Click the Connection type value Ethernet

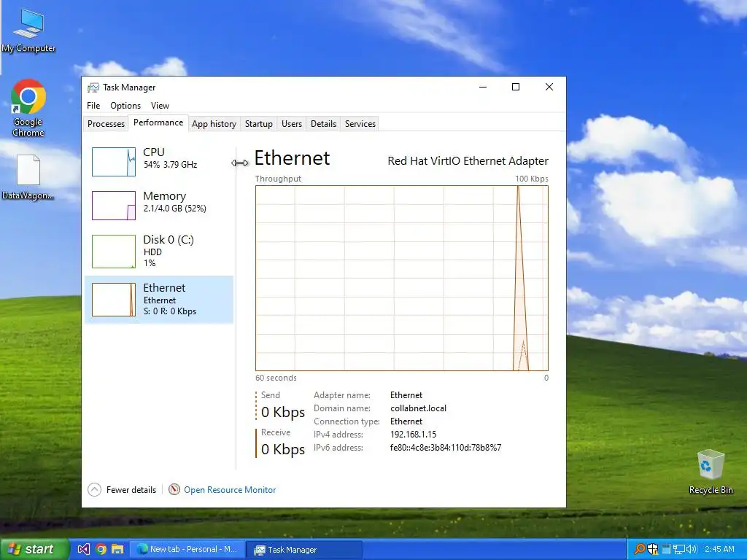[x=406, y=421]
